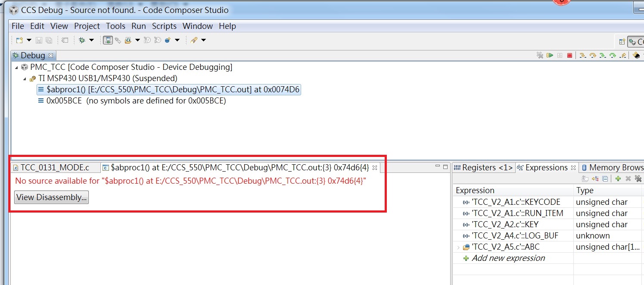This screenshot has height=285, width=644.
Task: Click the Remove Selected Expression icon
Action: point(628,179)
